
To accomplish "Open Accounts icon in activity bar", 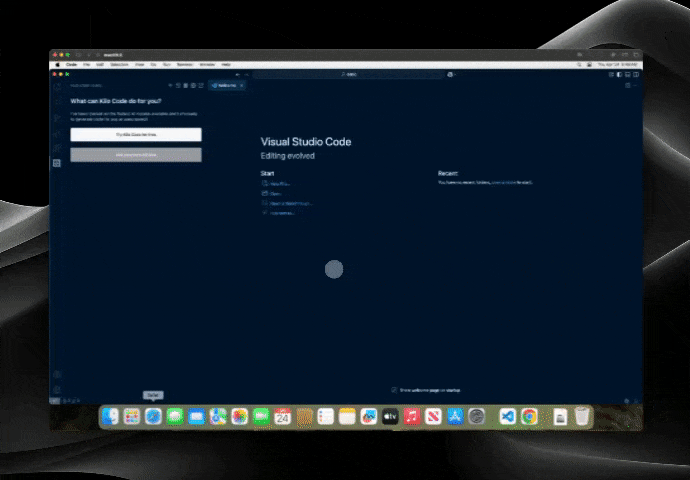I will tap(57, 374).
